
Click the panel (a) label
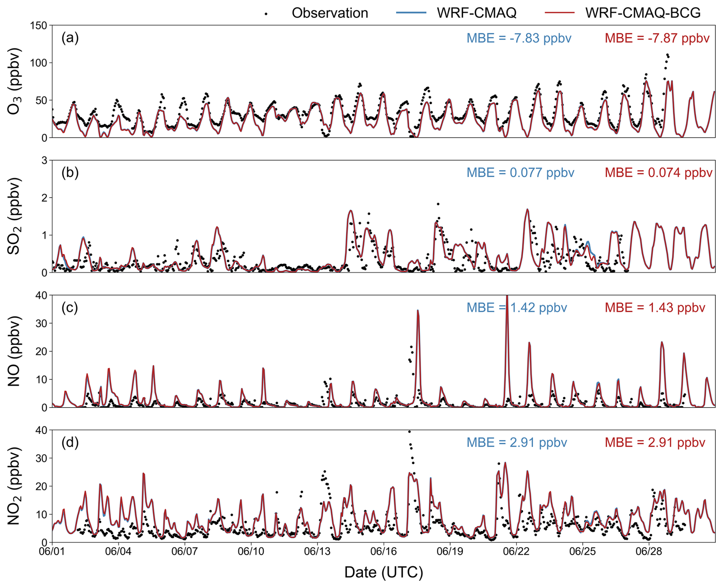(x=70, y=38)
